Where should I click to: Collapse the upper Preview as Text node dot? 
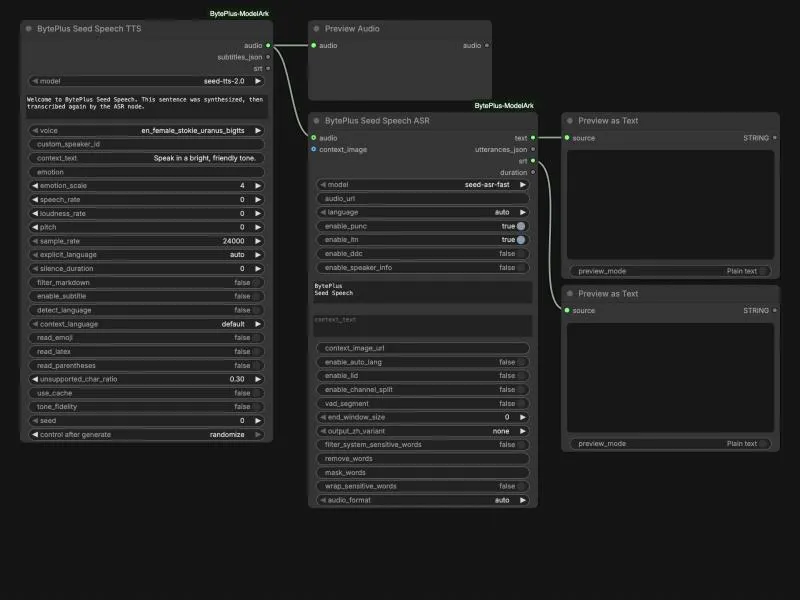coord(570,121)
